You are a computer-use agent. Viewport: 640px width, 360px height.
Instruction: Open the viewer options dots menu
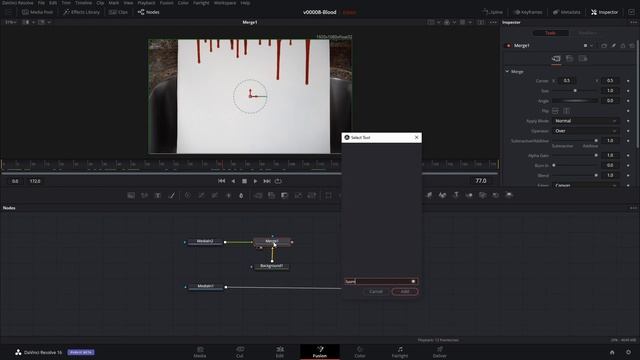click(493, 22)
